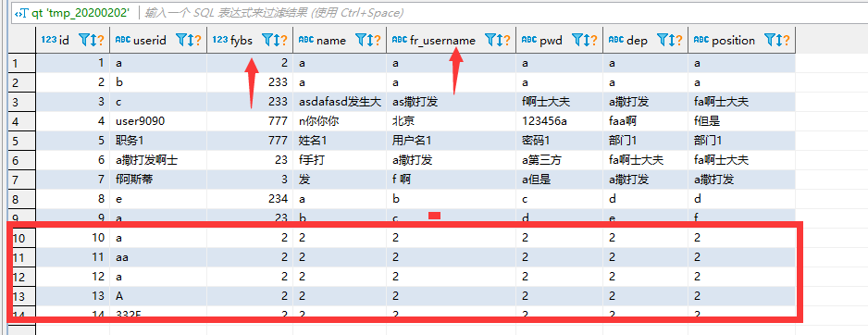Click the fr_username cell 'f 啊' in row 7
Image resolution: width=868 pixels, height=335 pixels.
[452, 180]
